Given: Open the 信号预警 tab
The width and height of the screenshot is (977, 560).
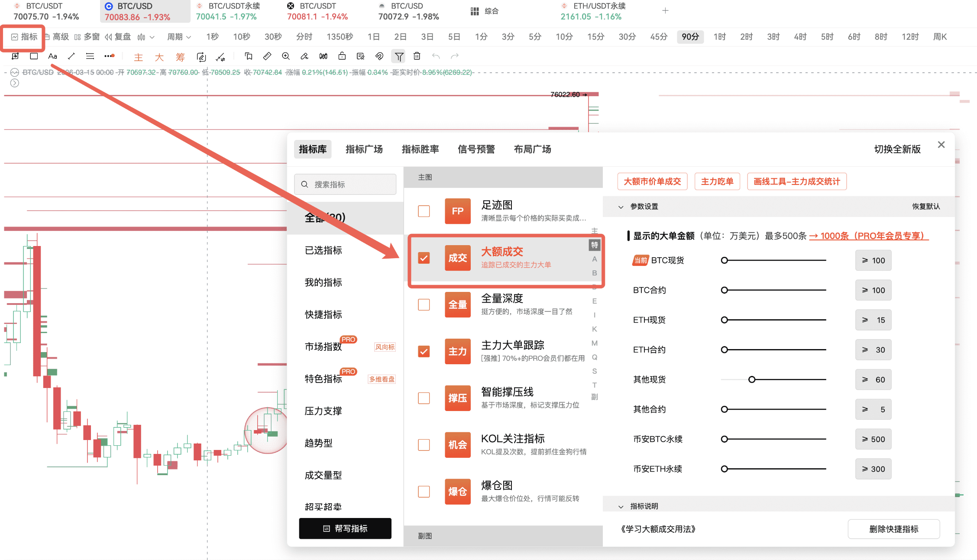Looking at the screenshot, I should tap(476, 149).
